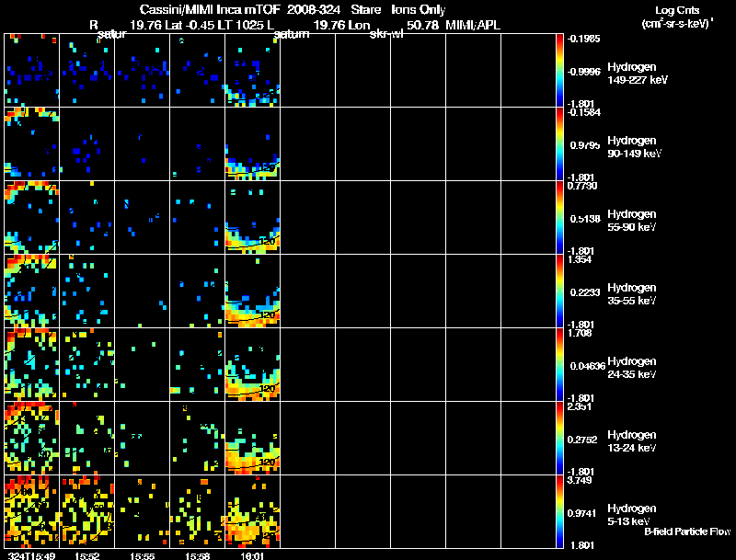Viewport: 736px width, 560px height.
Task: Click the '0.5138' color scale value
Action: [x=585, y=219]
